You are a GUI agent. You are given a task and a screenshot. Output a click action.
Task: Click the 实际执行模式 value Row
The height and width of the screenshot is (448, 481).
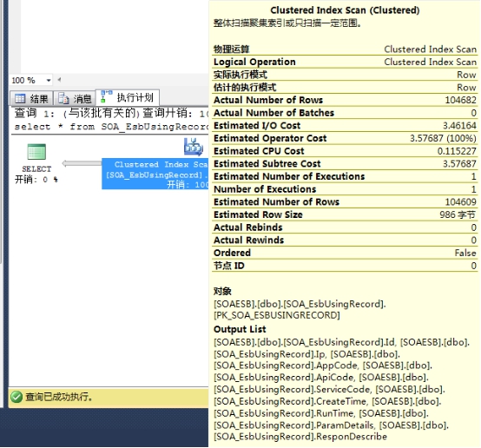point(466,75)
